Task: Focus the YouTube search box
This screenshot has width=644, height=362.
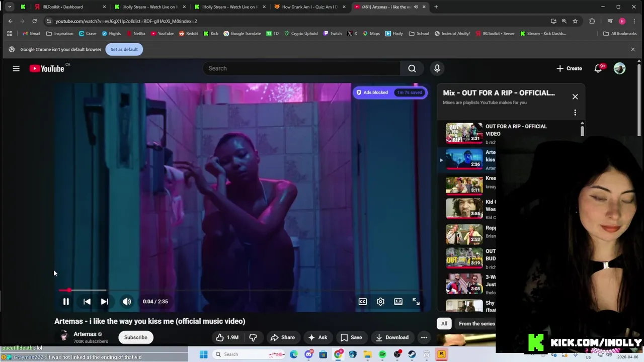Action: click(302, 68)
